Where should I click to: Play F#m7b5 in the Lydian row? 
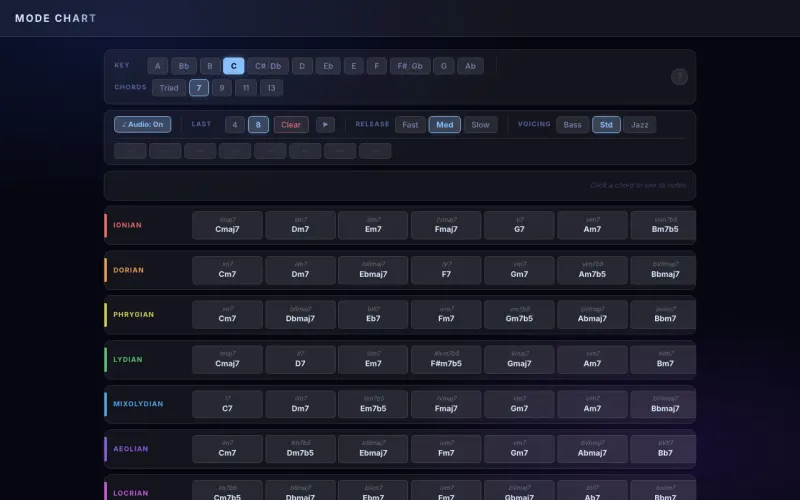[x=446, y=359]
